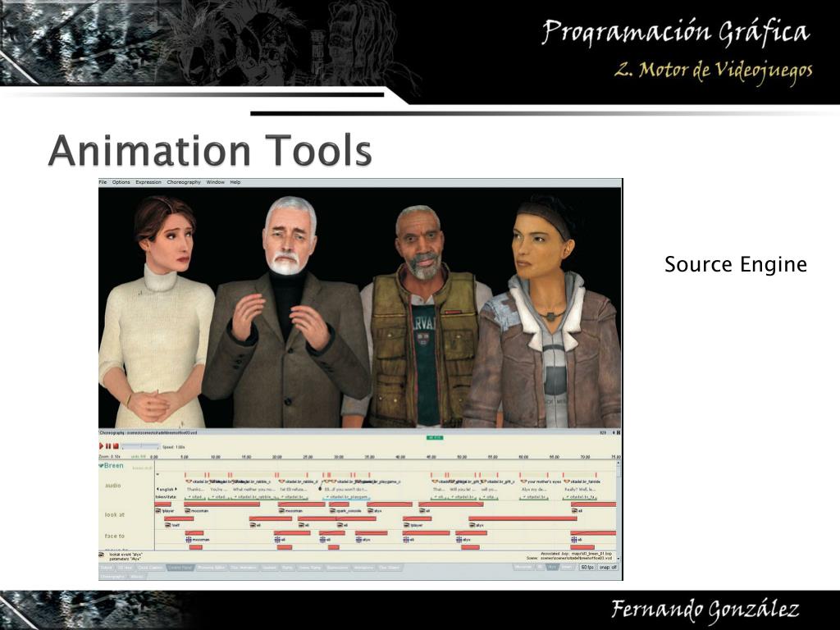This screenshot has height=630, width=840.
Task: Click the 'Alyx my de...' caption text
Action: click(533, 489)
